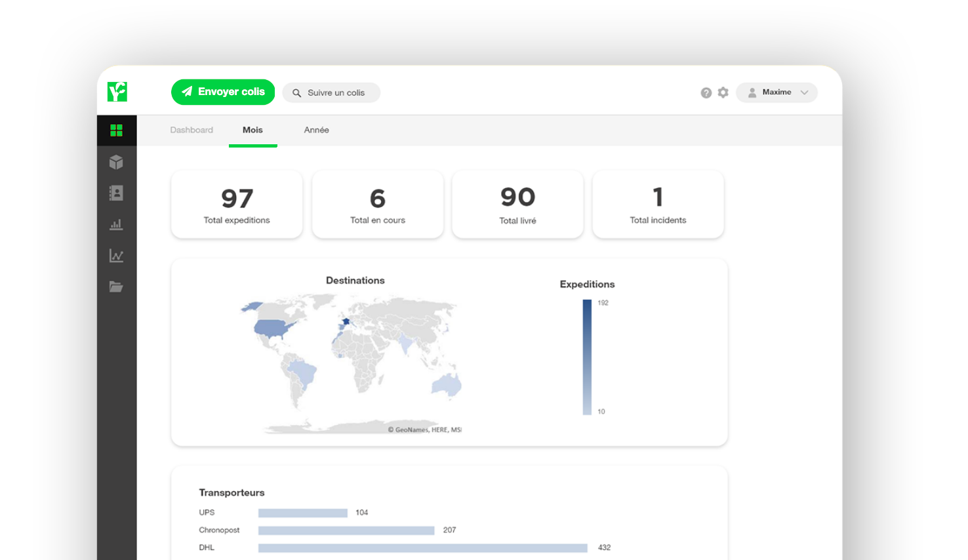Click the 10 legend minimum value
Screen dimensions: 968x560
click(x=601, y=412)
